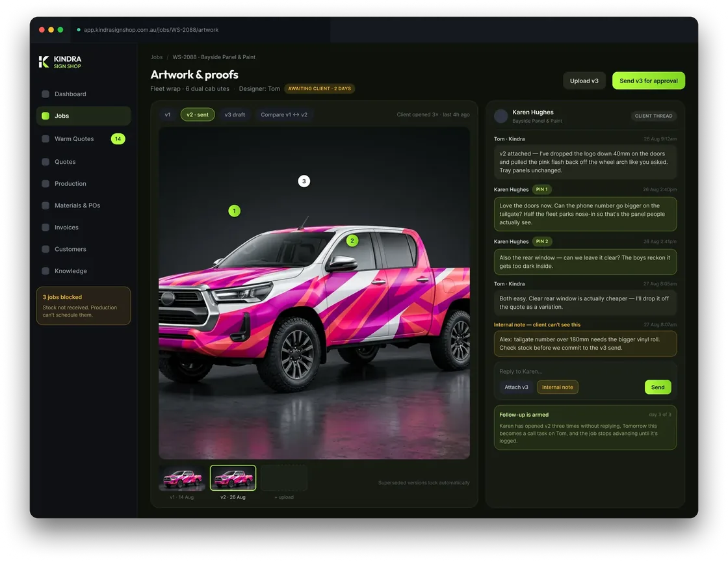Select annotation pin 1 on the proof
This screenshot has height=561, width=728.
(235, 211)
